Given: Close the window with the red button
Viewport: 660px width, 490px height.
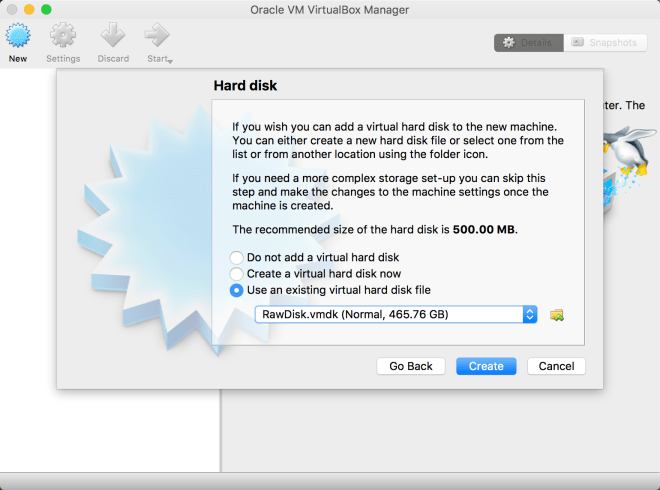Looking at the screenshot, I should pos(10,9).
